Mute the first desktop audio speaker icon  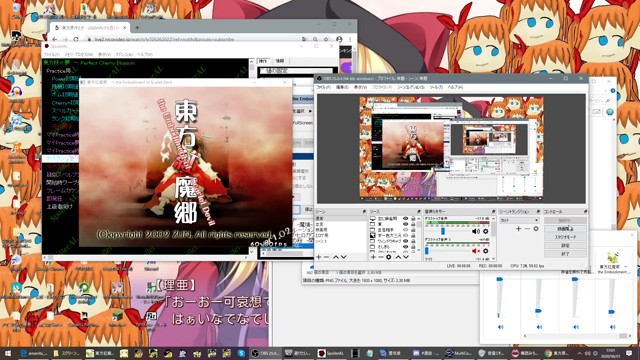(476, 231)
